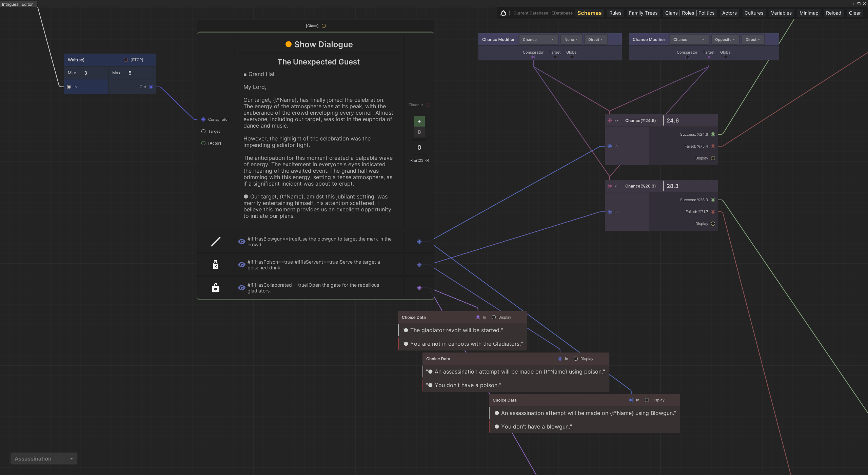
Task: Click the blowgun choice icon
Action: [x=216, y=242]
